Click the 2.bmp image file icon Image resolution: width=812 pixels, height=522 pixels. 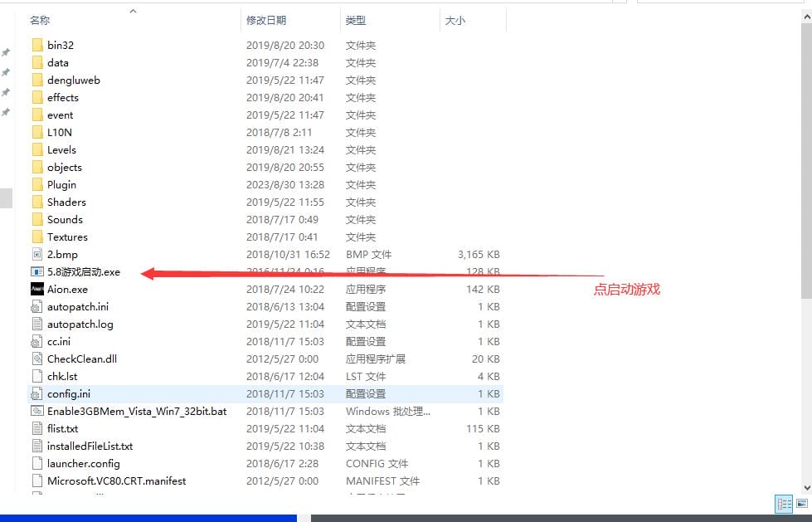tap(36, 255)
